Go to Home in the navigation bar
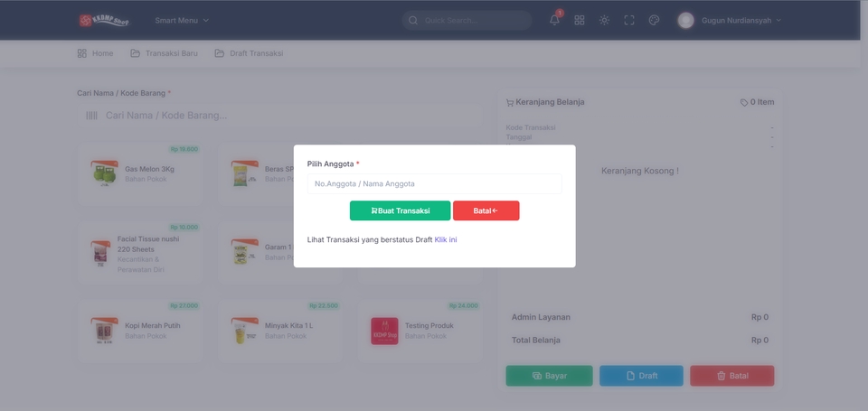 (95, 53)
